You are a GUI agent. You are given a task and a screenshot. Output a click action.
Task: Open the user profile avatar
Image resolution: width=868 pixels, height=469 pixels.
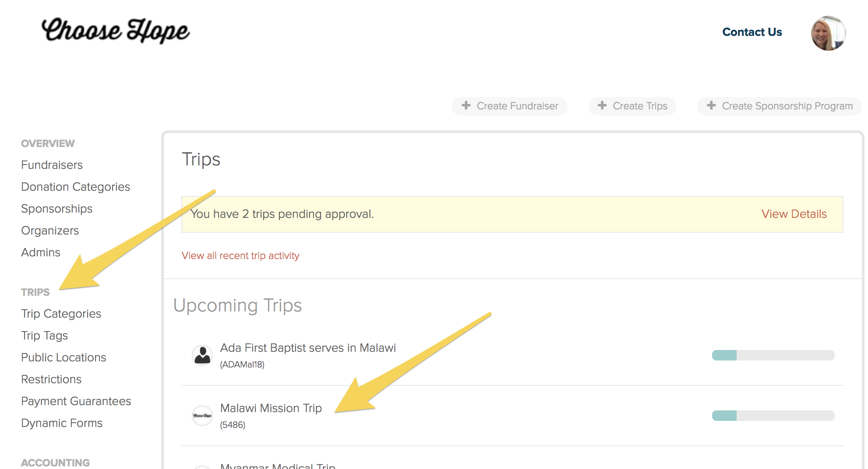pos(828,33)
